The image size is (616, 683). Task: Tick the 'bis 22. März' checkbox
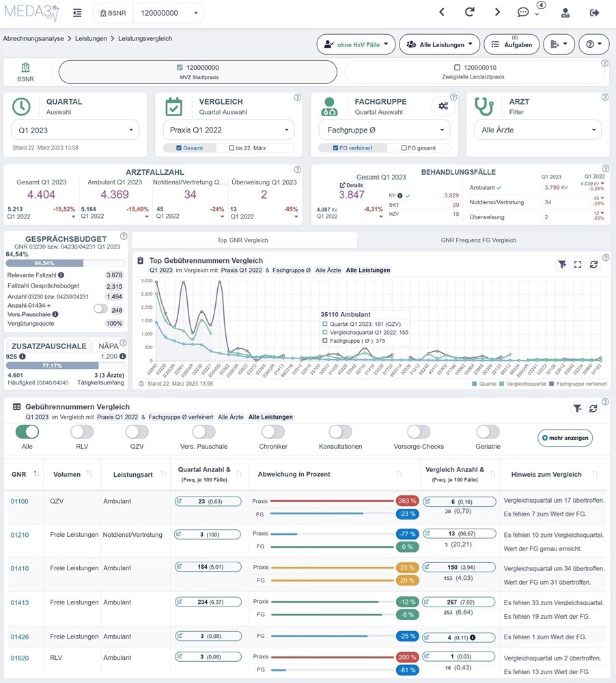pyautogui.click(x=232, y=148)
